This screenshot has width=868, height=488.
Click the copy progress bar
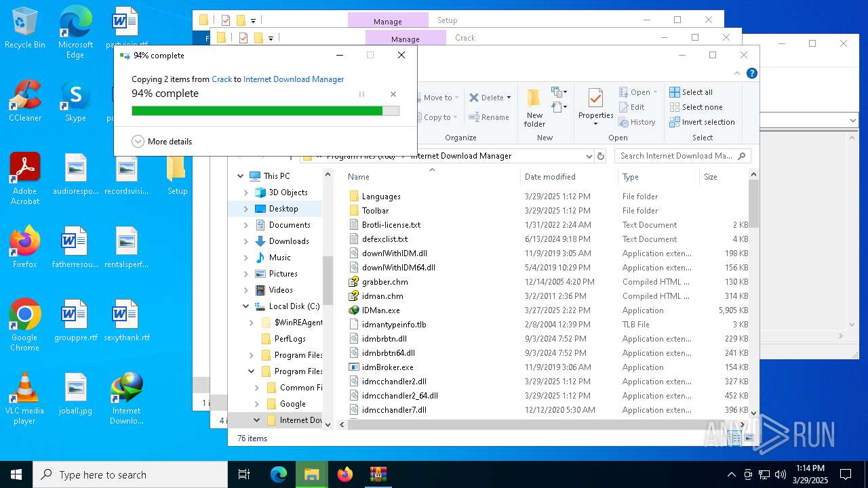265,110
